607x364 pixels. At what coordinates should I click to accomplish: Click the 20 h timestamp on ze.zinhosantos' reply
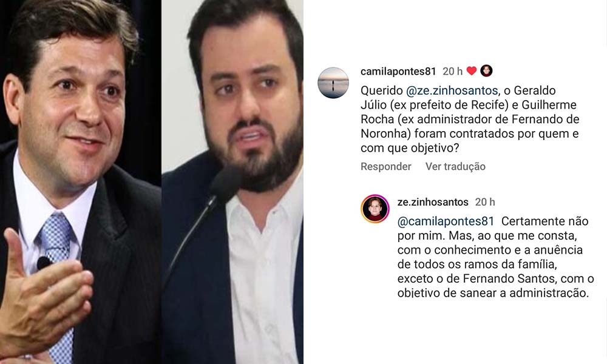(485, 202)
